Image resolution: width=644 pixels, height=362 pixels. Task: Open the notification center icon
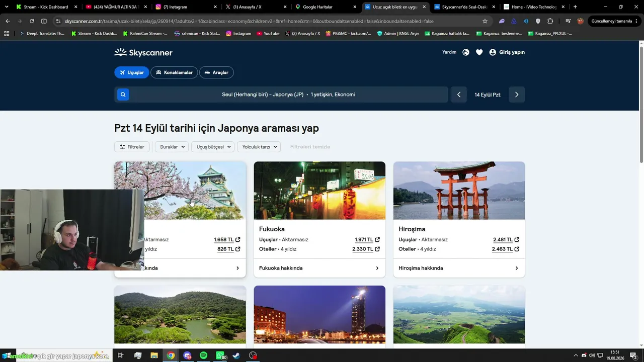[x=633, y=355]
